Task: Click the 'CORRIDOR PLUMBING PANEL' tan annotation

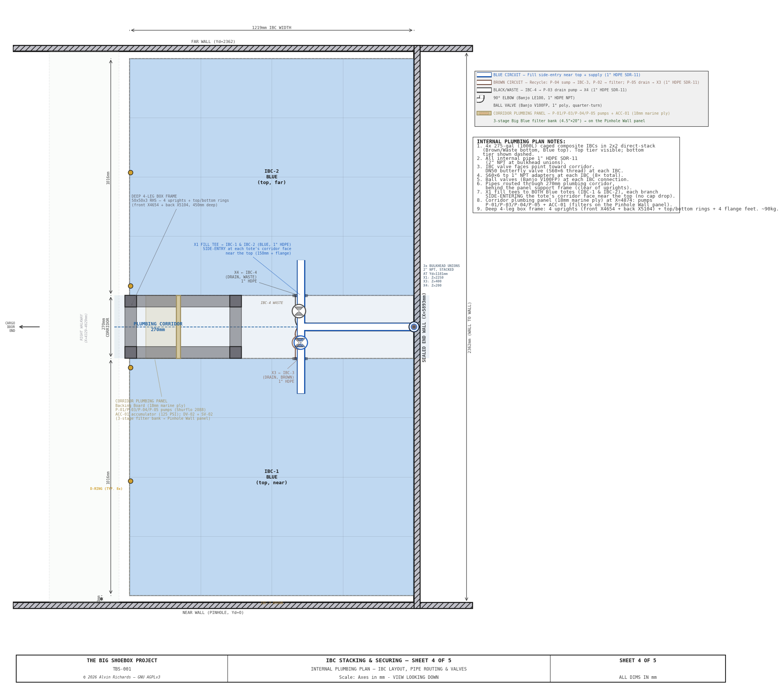Action: 164,410
